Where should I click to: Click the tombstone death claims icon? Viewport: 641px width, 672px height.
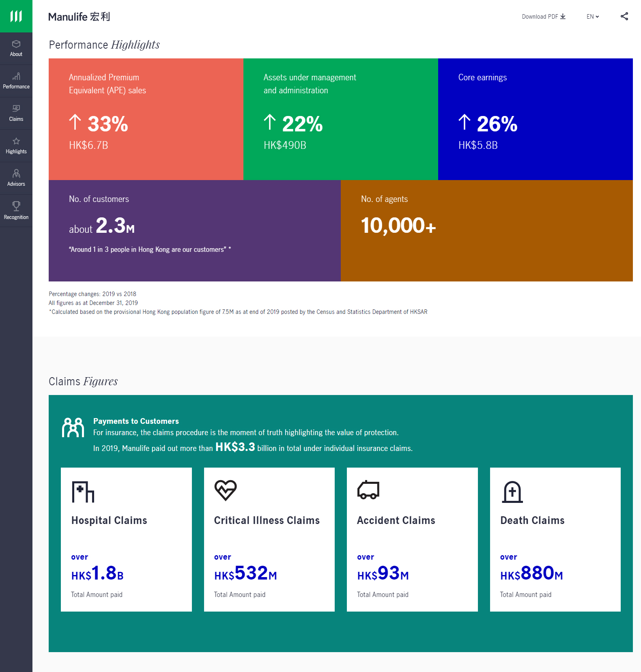click(x=512, y=492)
